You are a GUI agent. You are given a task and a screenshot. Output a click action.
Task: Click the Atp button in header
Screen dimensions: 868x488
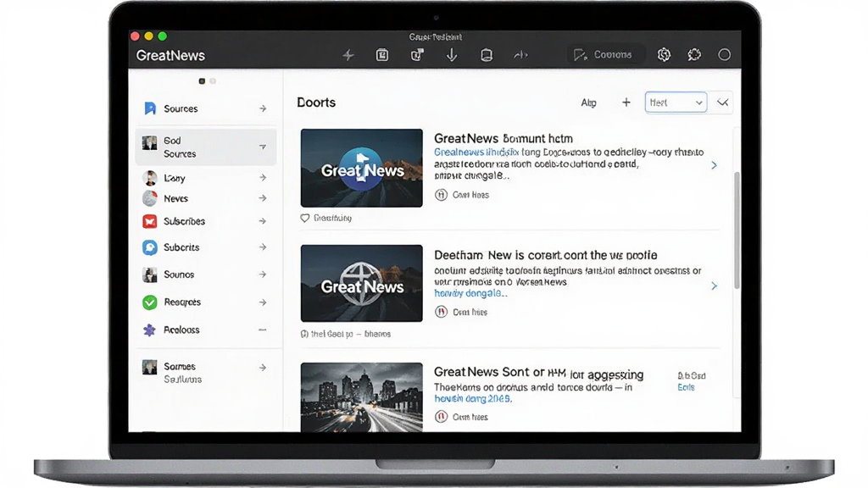pyautogui.click(x=588, y=103)
